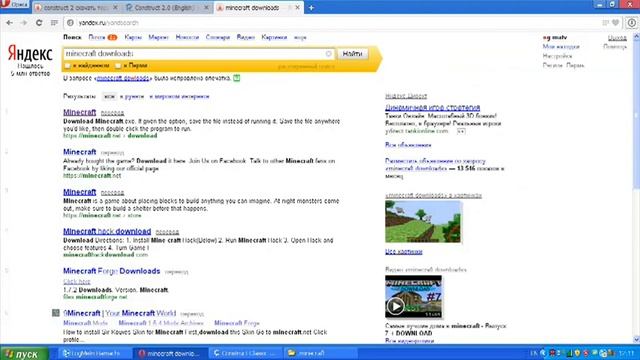This screenshot has width=640, height=360.
Task: Click the browser forward arrow
Action: coord(24,23)
